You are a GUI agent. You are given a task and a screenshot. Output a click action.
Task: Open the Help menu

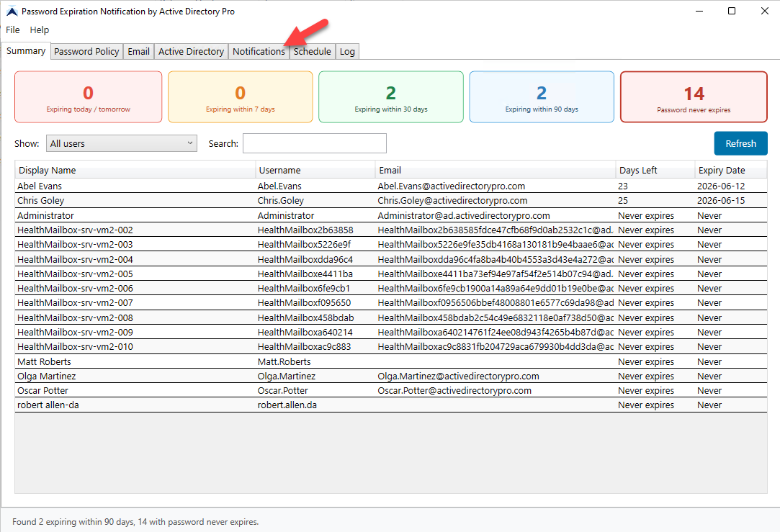tap(40, 30)
